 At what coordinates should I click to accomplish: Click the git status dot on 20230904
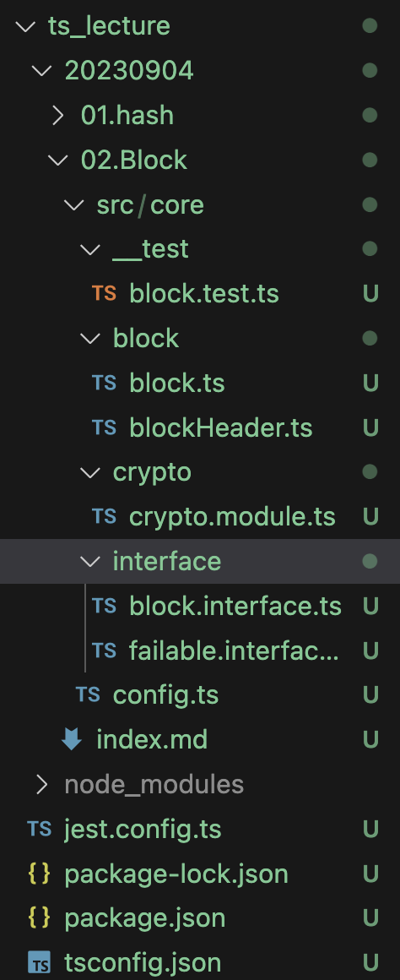(x=370, y=71)
